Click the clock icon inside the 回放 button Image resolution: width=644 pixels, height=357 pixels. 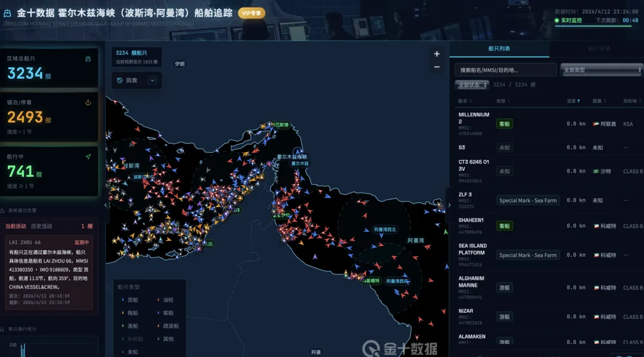(119, 80)
